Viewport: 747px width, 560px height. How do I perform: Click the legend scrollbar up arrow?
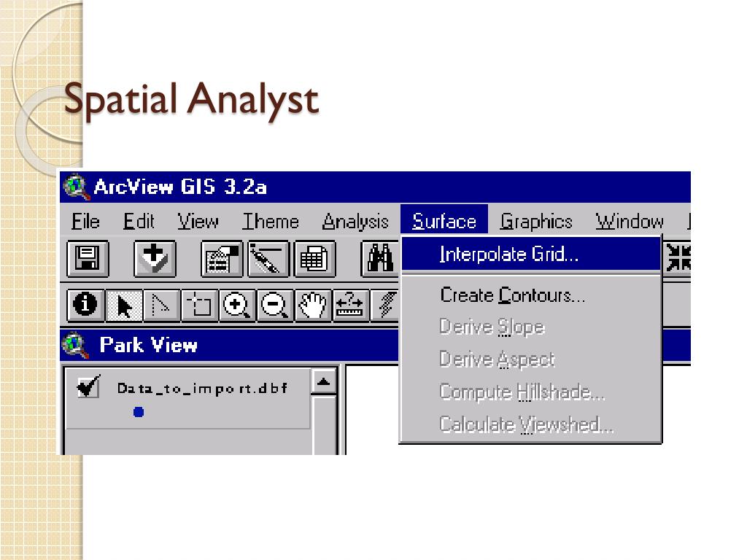324,381
